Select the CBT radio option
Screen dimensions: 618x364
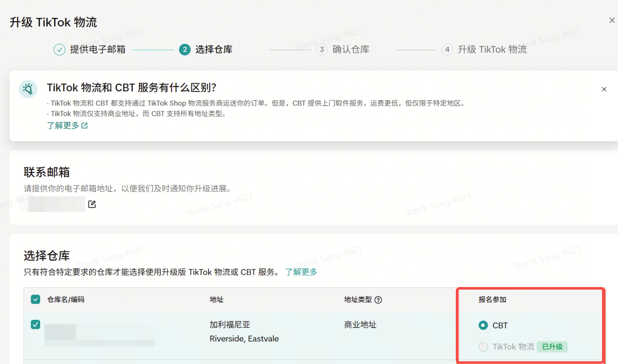483,325
